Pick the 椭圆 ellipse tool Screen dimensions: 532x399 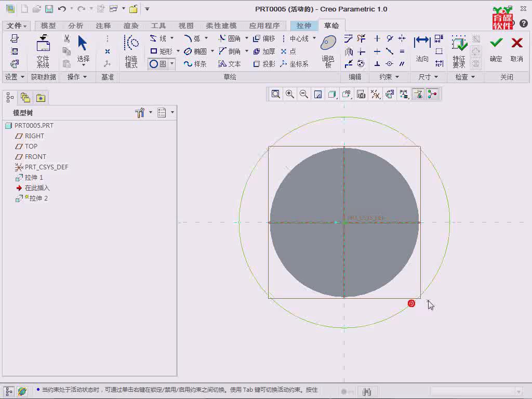[x=195, y=51]
